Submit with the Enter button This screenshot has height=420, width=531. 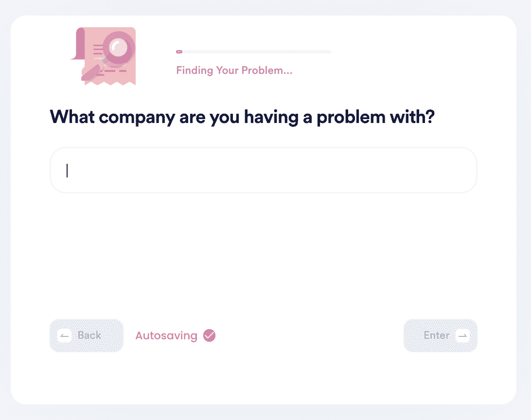point(440,336)
